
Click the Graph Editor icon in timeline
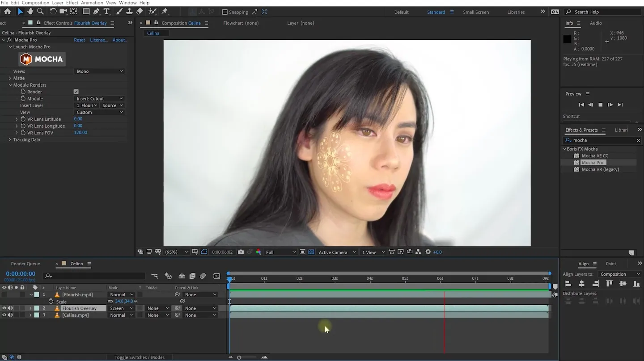(x=216, y=276)
